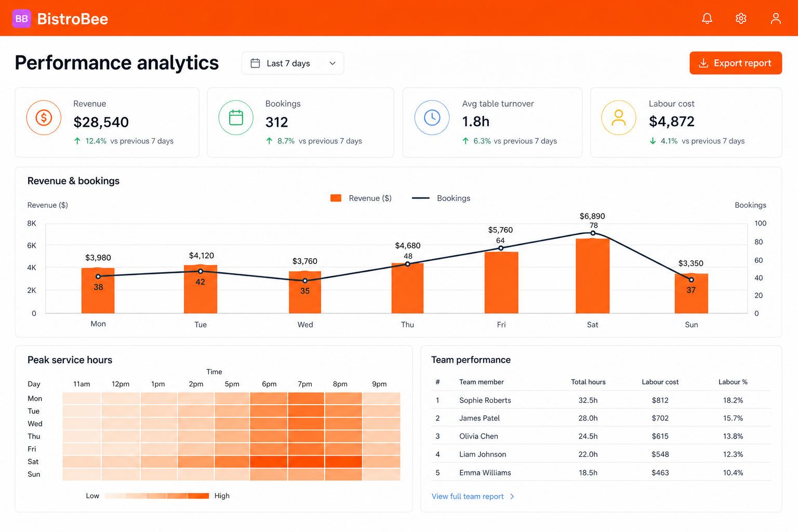Viewport: 798px width, 532px height.
Task: Click the $4,872 labour cost figure
Action: (x=672, y=122)
